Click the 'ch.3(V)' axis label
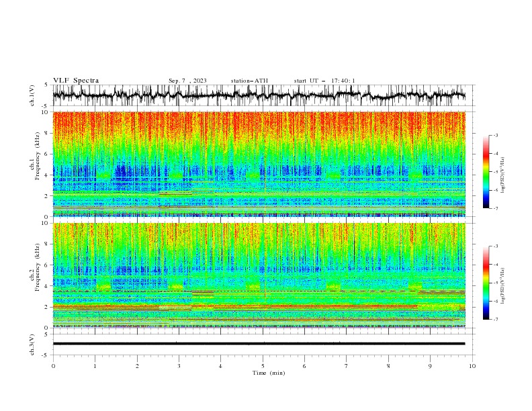532x411 pixels. [x=32, y=345]
